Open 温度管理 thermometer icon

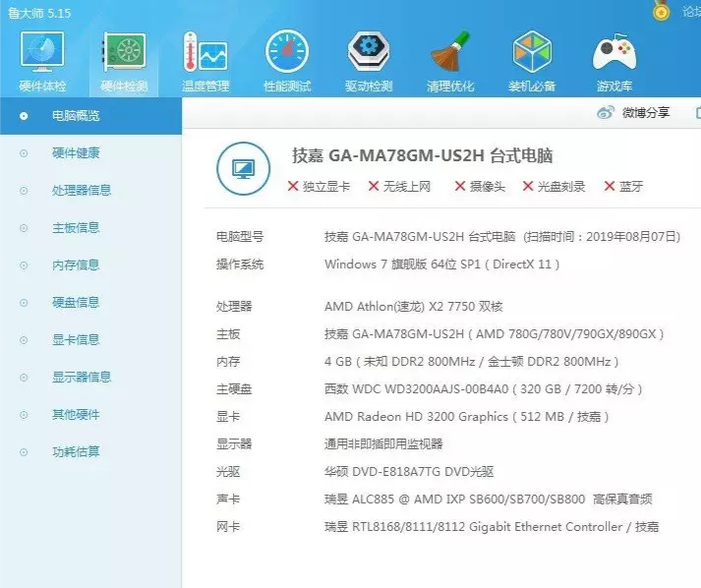pos(205,52)
